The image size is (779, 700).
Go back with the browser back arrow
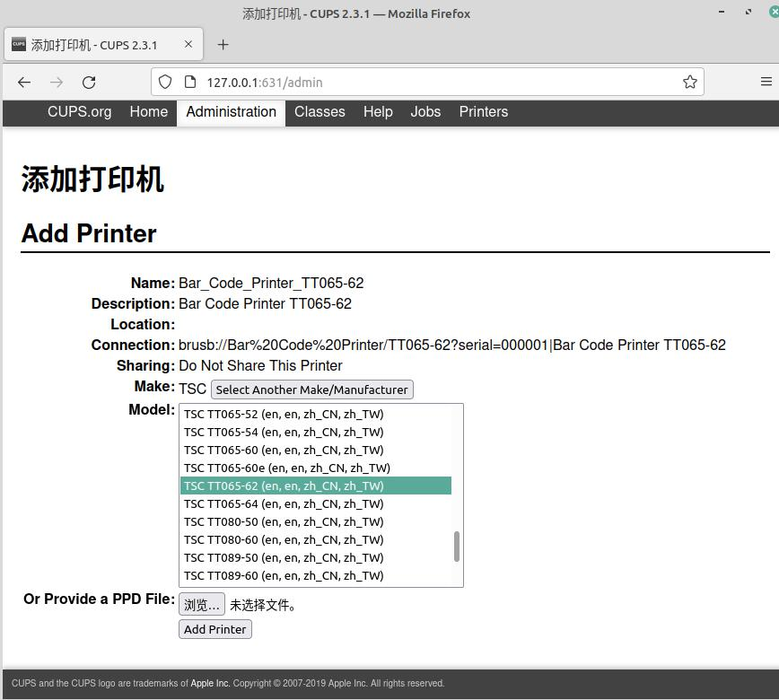(x=24, y=82)
